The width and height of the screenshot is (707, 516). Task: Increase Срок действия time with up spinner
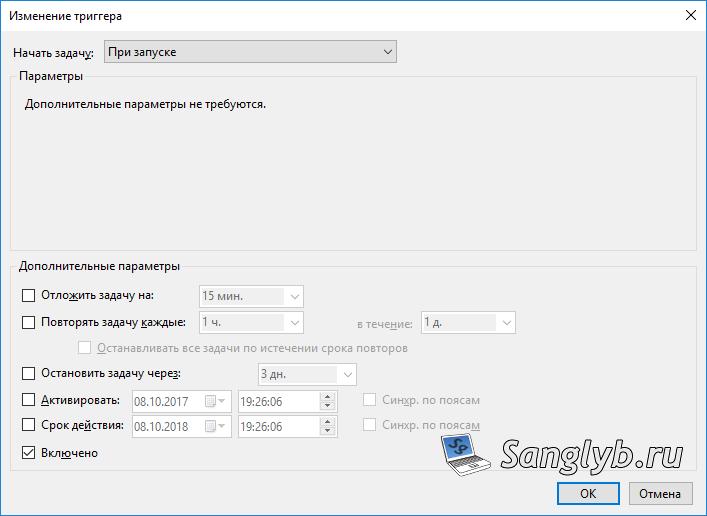pyautogui.click(x=327, y=422)
